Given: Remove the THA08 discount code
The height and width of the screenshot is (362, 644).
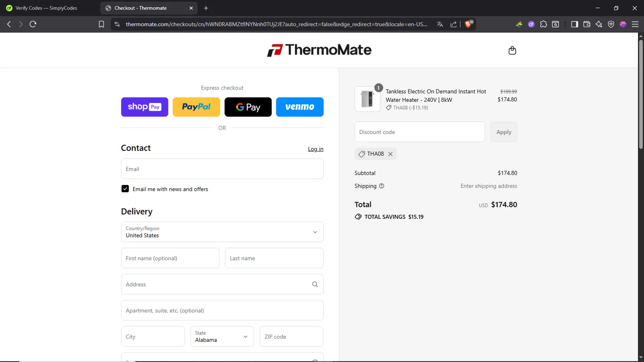Looking at the screenshot, I should [390, 154].
